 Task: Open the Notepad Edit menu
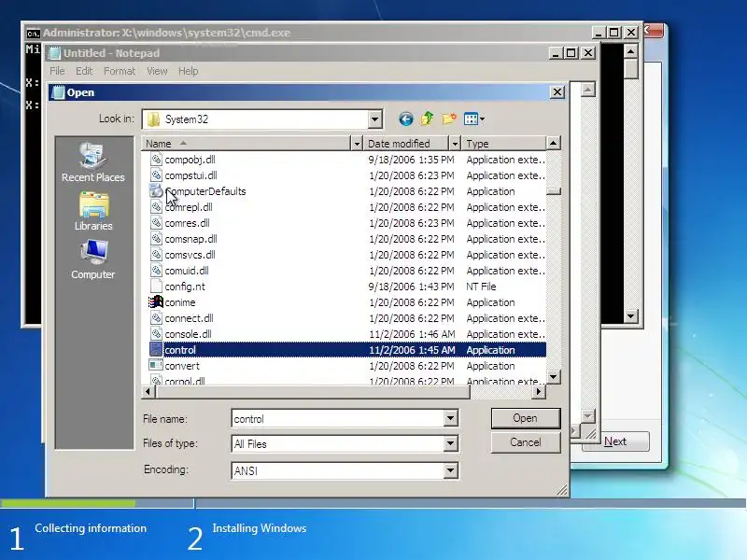click(x=84, y=71)
